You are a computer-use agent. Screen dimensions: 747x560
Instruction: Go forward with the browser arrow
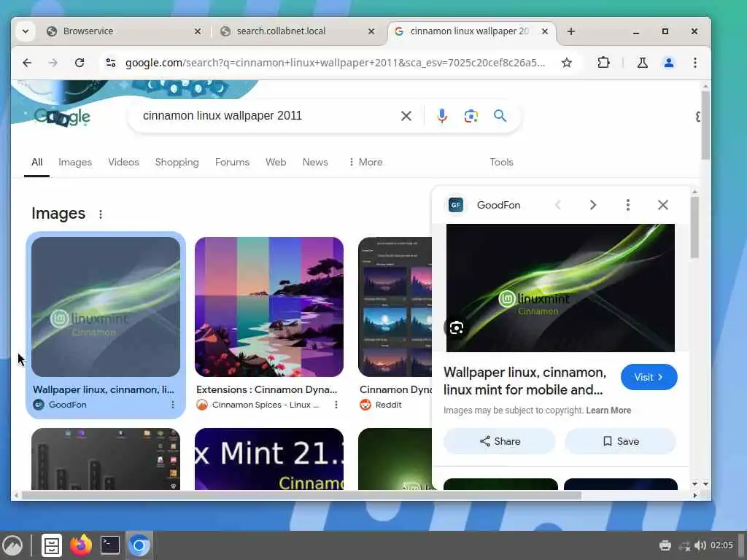[x=53, y=63]
